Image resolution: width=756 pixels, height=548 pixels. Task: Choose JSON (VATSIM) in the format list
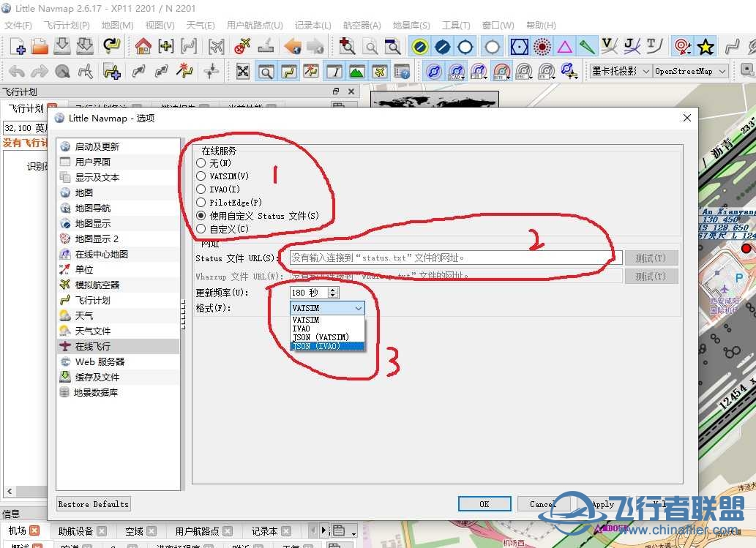tap(327, 337)
